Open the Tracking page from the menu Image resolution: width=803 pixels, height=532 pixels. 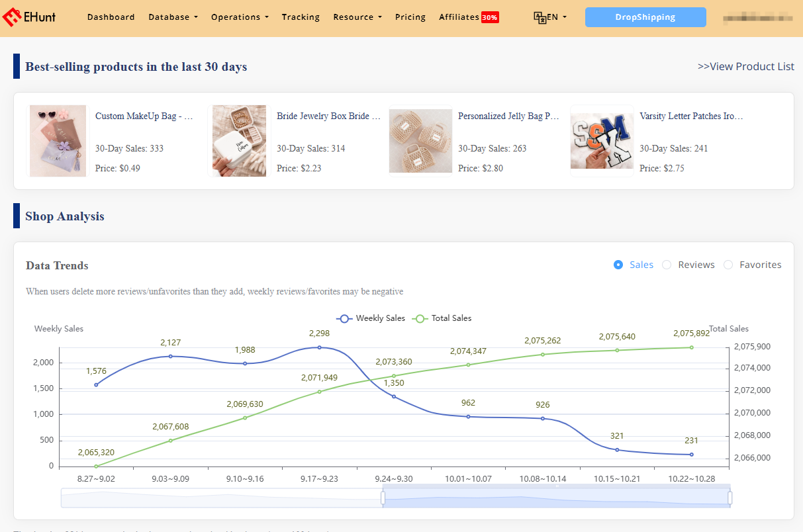[x=301, y=17]
